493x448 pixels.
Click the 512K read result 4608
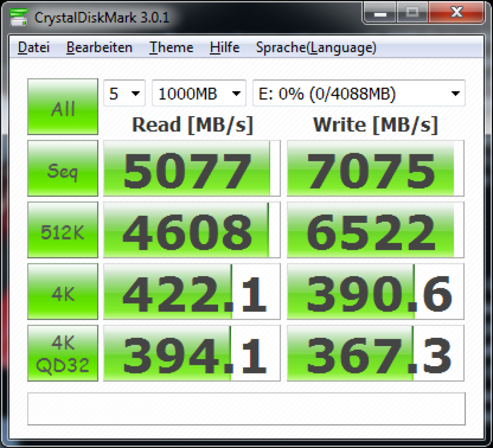tap(192, 230)
